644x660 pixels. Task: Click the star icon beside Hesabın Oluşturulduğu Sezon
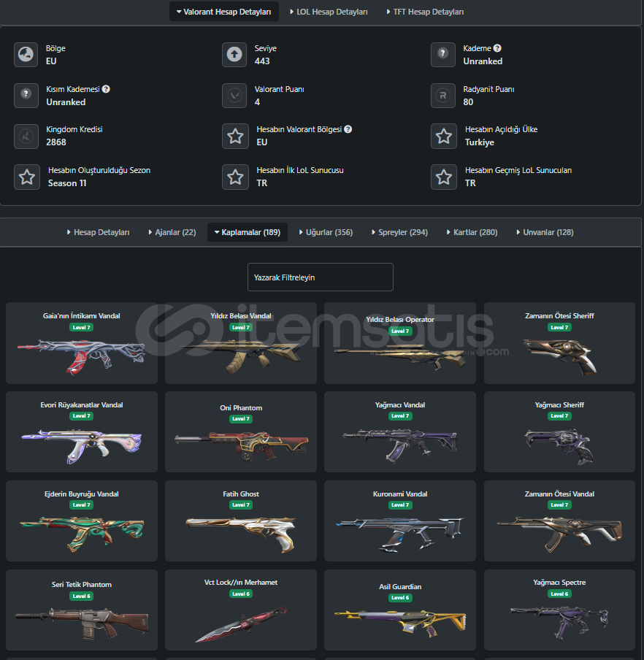tap(27, 177)
